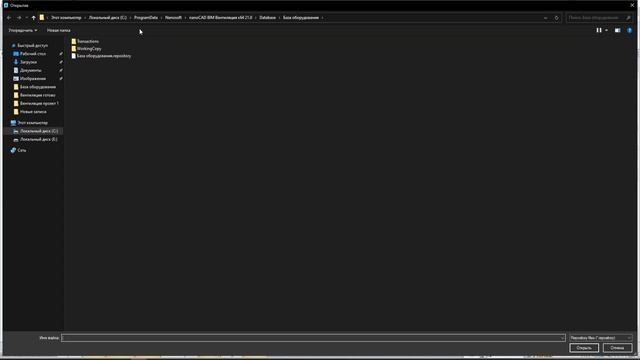Click the pin icon next to 'Рабочий стол'
This screenshot has height=360, width=640.
coord(61,54)
